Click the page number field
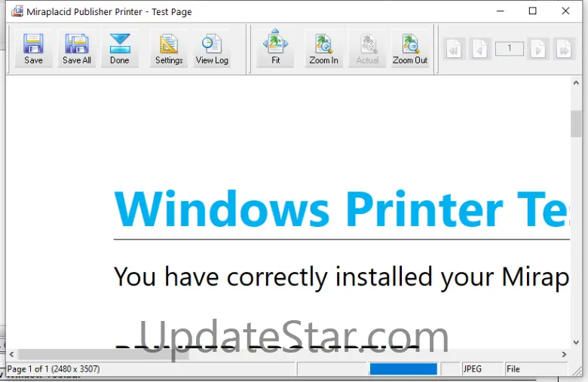 [x=510, y=49]
